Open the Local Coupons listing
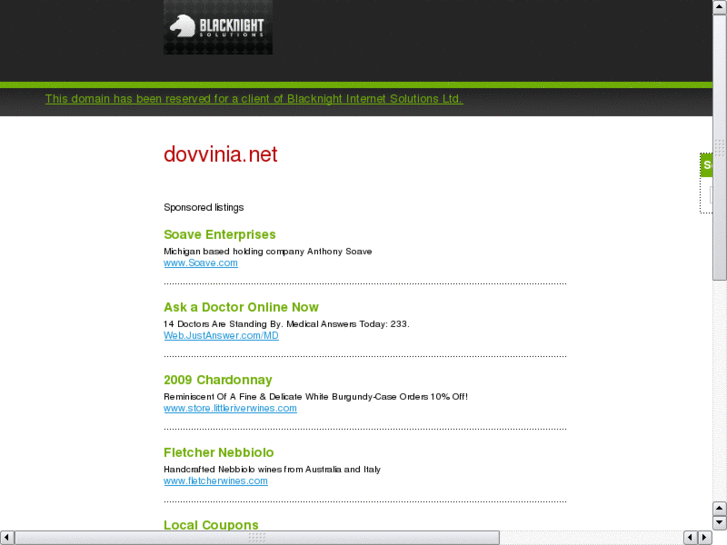The width and height of the screenshot is (727, 545). (x=211, y=525)
